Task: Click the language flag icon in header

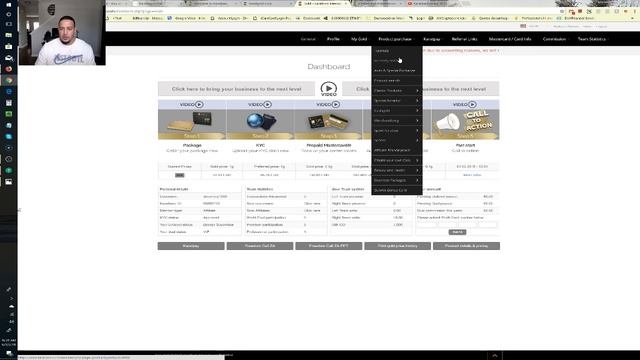Action: [523, 26]
